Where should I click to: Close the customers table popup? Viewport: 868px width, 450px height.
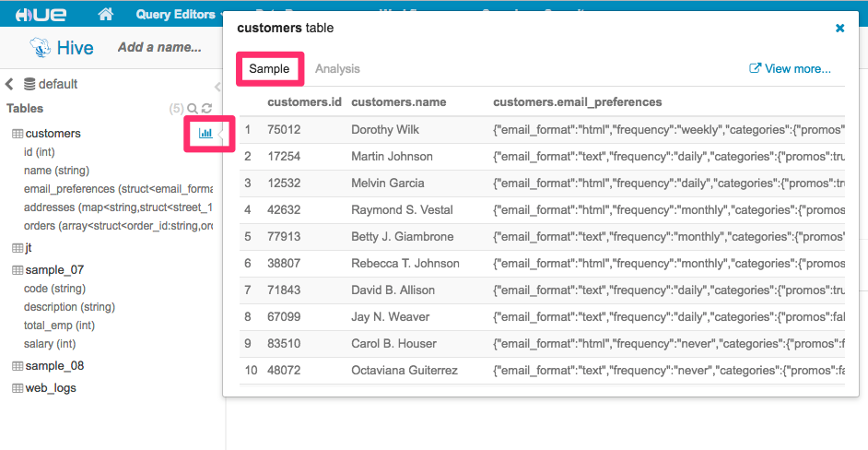[x=839, y=29]
